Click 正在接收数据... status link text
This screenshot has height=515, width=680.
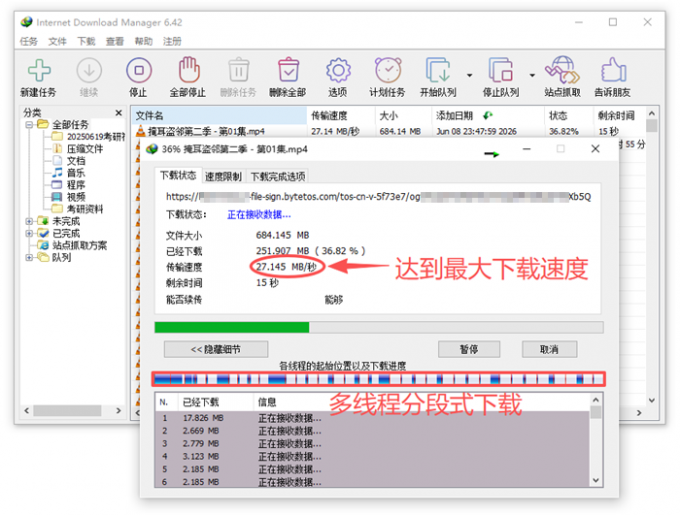[x=259, y=215]
